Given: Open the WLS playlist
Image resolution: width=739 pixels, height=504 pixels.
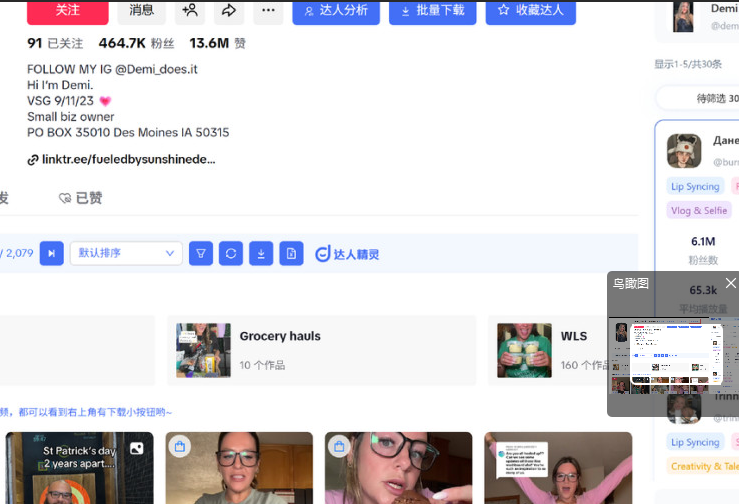Looking at the screenshot, I should tap(548, 350).
